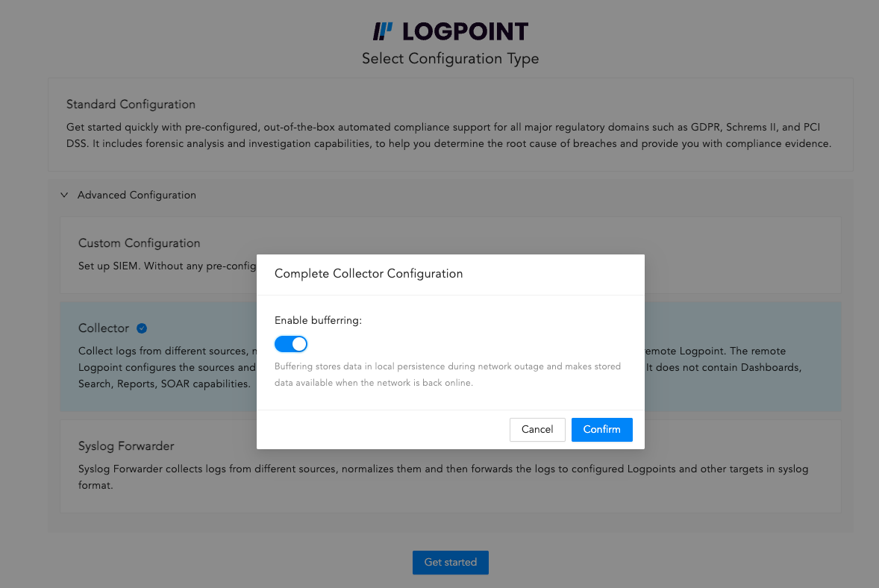The height and width of the screenshot is (588, 879).
Task: Click the Standard Configuration description text
Action: pos(448,135)
